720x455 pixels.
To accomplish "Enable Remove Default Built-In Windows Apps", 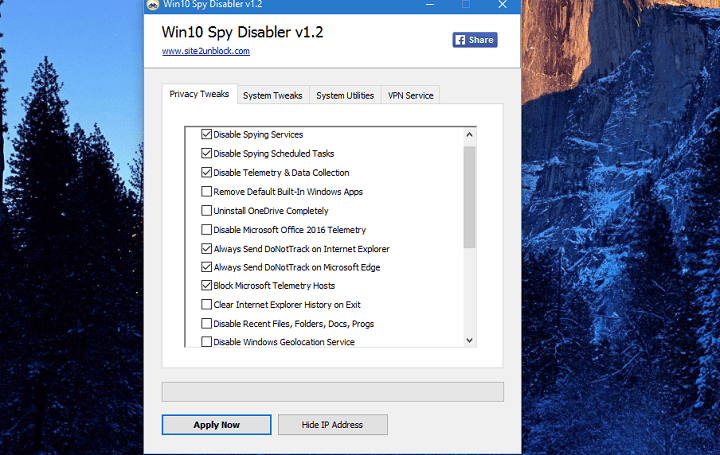I will 207,191.
